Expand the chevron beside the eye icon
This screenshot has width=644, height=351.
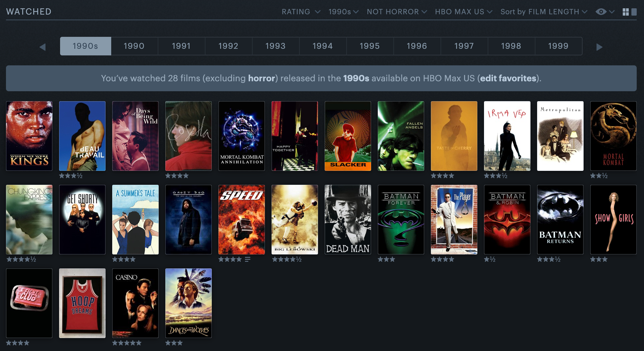coord(612,12)
